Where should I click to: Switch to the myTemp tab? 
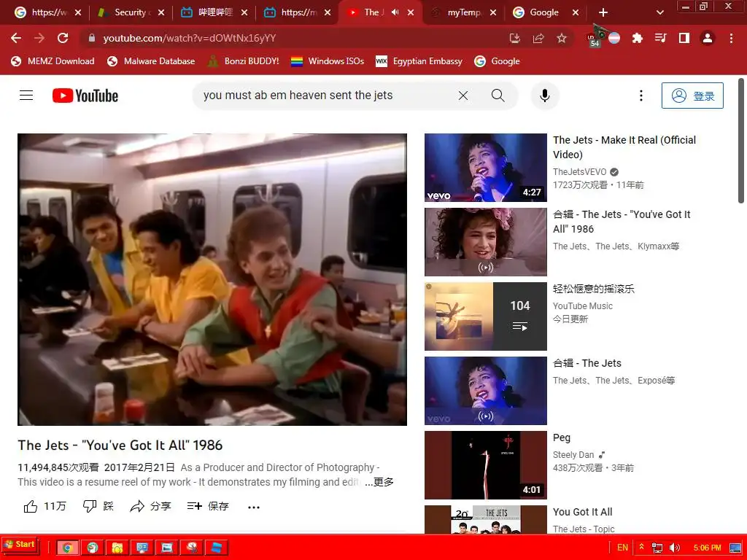click(x=462, y=12)
